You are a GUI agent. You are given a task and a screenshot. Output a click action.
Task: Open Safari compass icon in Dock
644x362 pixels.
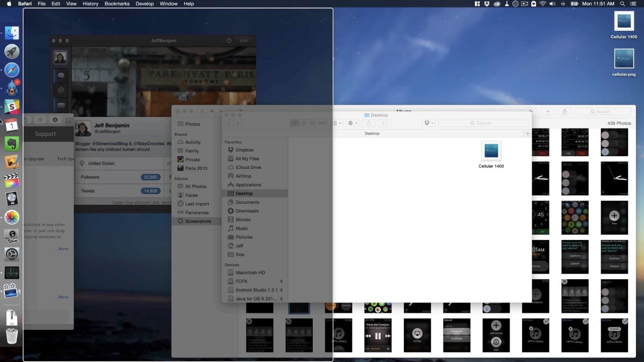coord(12,70)
